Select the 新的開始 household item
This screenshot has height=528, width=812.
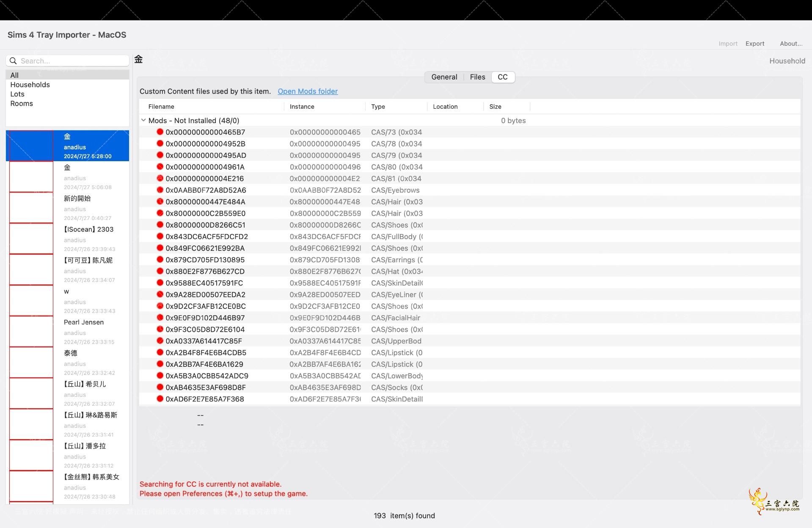coord(67,208)
